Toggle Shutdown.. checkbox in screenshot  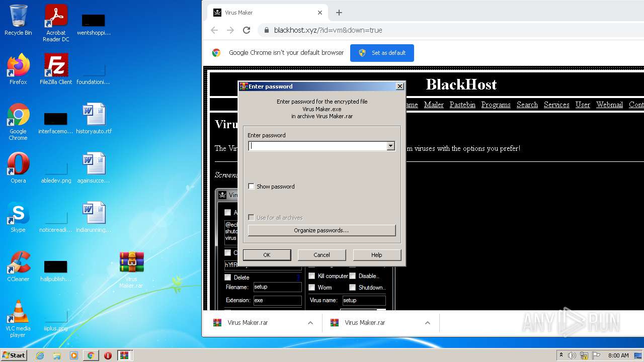point(353,288)
